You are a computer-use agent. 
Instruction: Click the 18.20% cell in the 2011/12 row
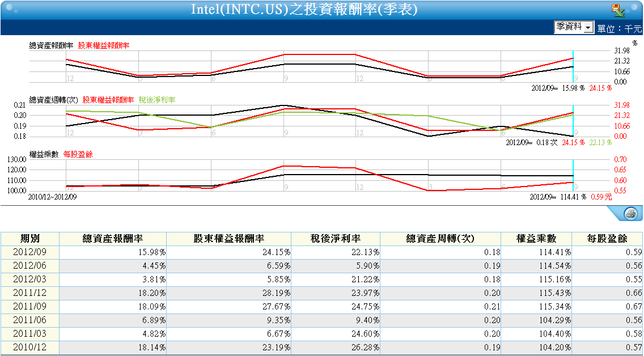(x=113, y=293)
